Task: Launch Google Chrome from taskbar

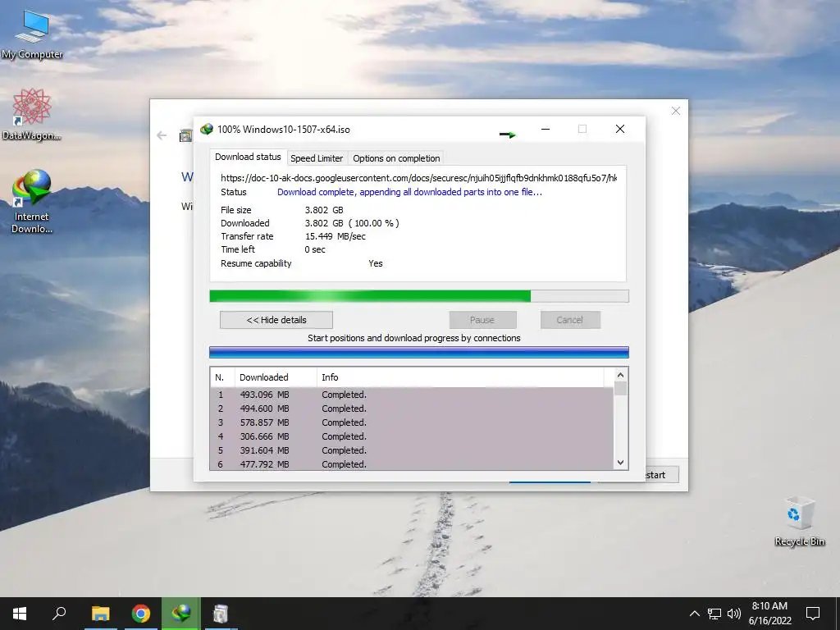Action: 141,614
